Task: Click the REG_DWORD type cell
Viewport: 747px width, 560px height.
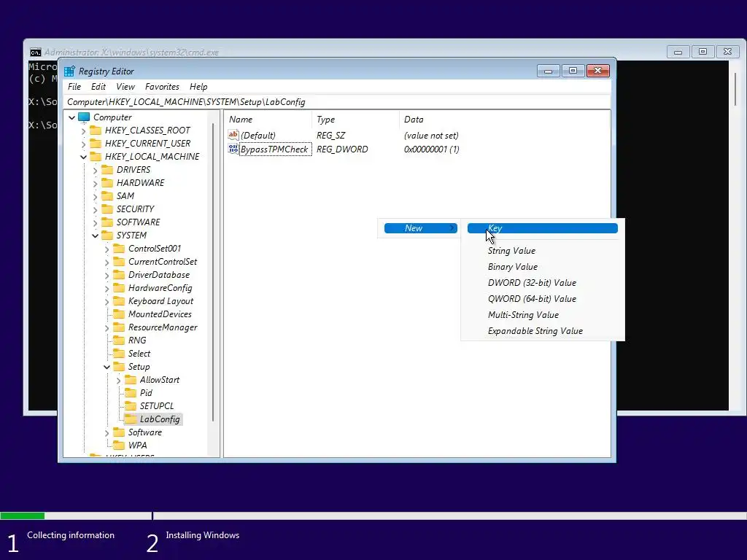Action: point(343,149)
